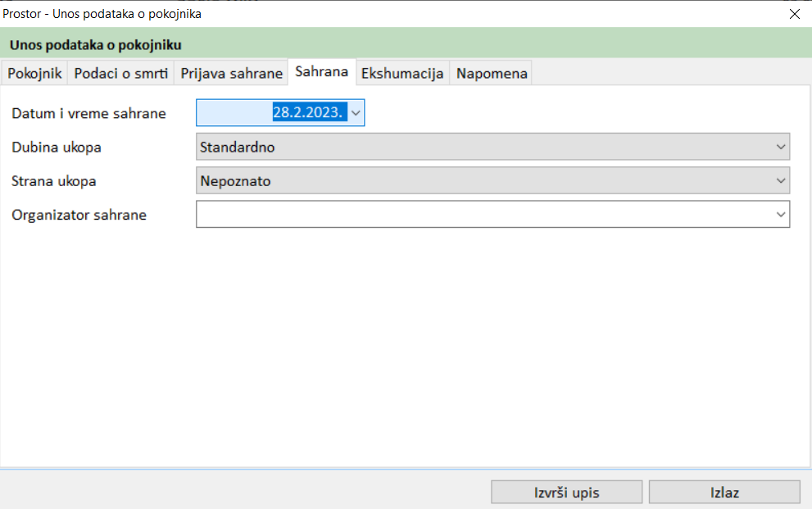Open the Ekshumacija tab
Image resolution: width=812 pixels, height=509 pixels.
(402, 73)
